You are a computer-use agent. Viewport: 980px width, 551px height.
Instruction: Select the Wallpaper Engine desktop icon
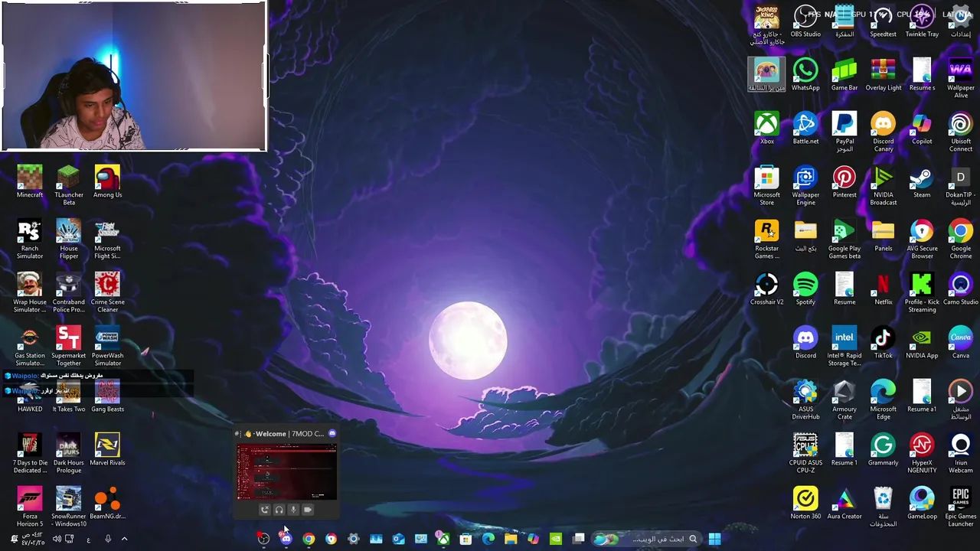pos(805,185)
